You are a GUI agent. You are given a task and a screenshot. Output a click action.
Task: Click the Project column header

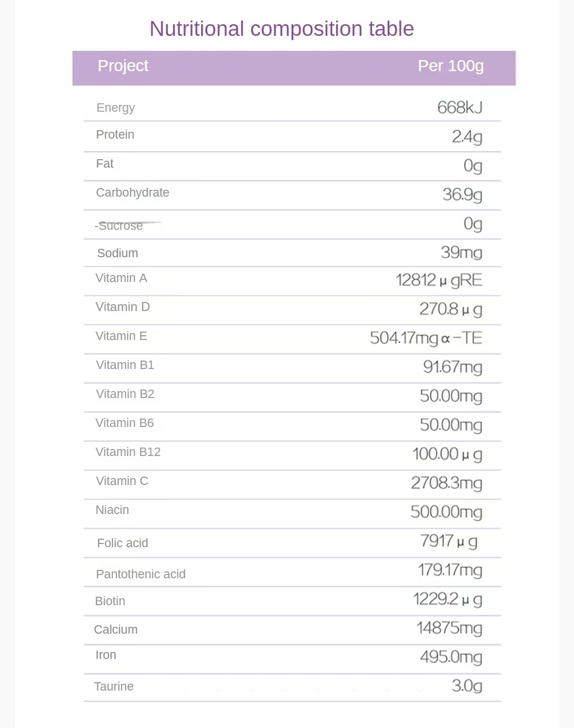(123, 66)
